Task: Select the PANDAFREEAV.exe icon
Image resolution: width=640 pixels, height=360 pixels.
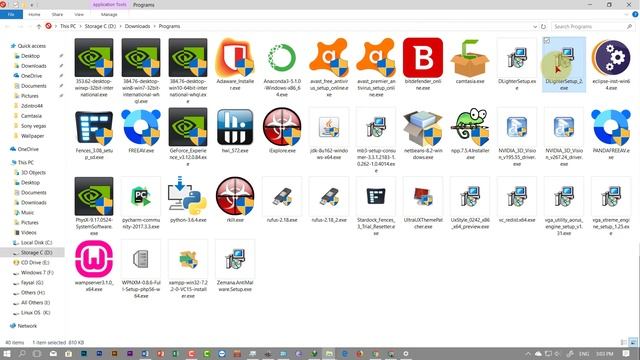Action: pos(611,127)
